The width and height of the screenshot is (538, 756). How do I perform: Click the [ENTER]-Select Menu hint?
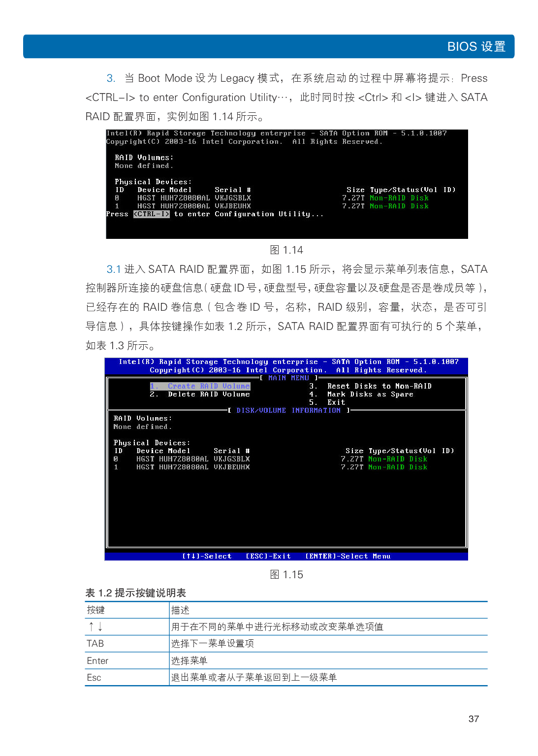[x=348, y=556]
